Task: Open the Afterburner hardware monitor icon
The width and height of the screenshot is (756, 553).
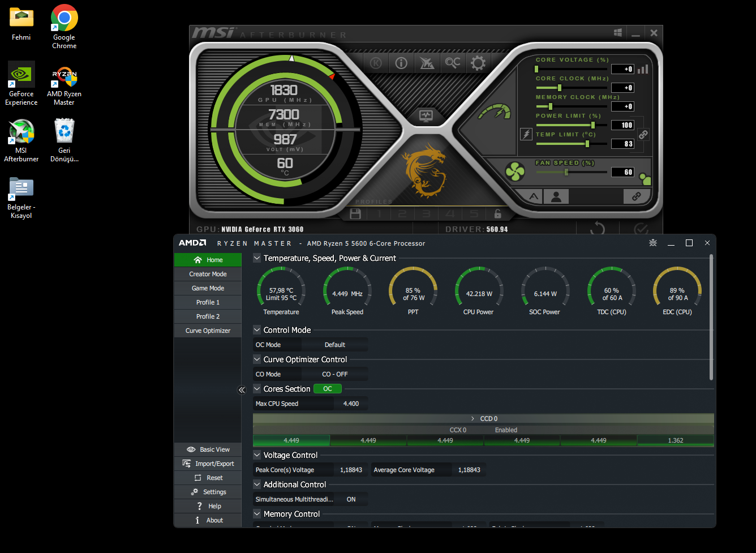Action: 426,116
